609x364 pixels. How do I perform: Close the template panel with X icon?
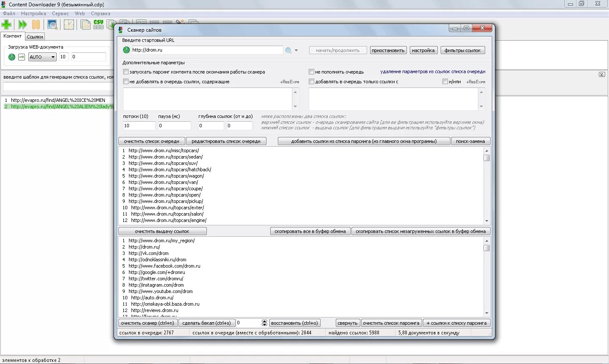pos(602,74)
